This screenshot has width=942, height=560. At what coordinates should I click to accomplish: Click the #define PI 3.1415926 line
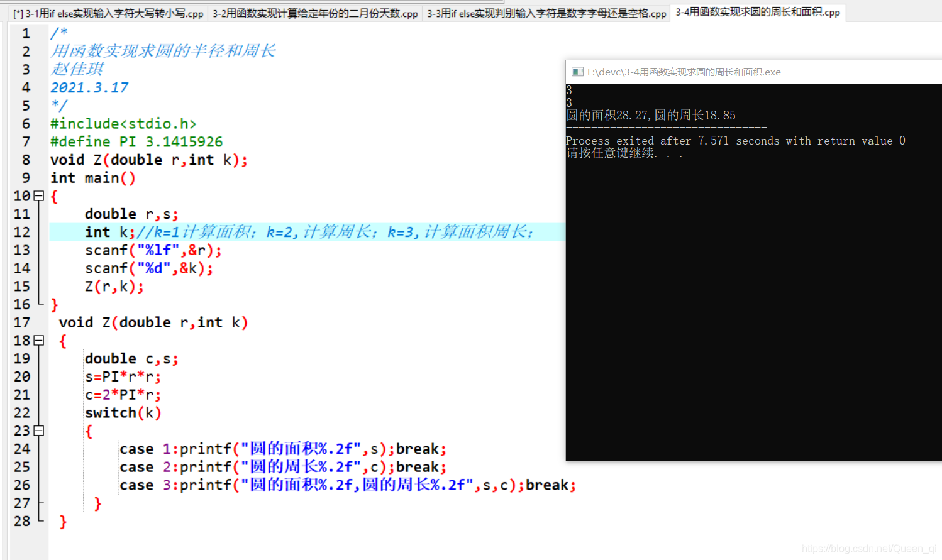[136, 142]
